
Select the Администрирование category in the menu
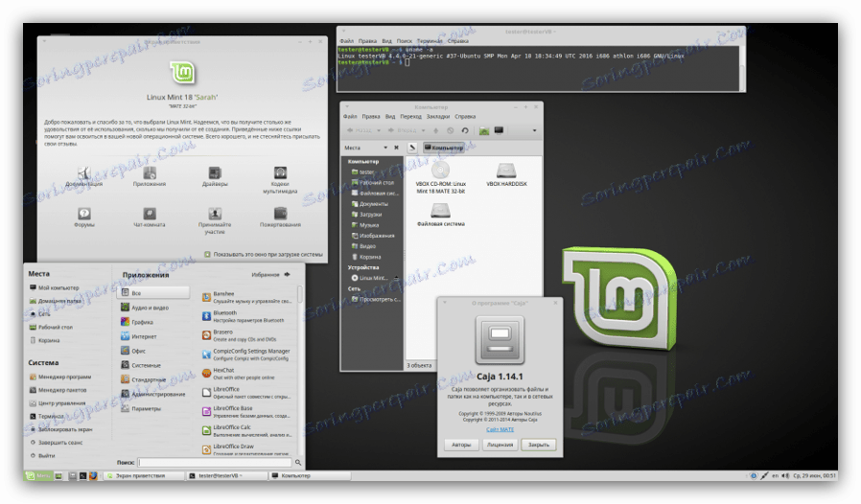[x=153, y=394]
